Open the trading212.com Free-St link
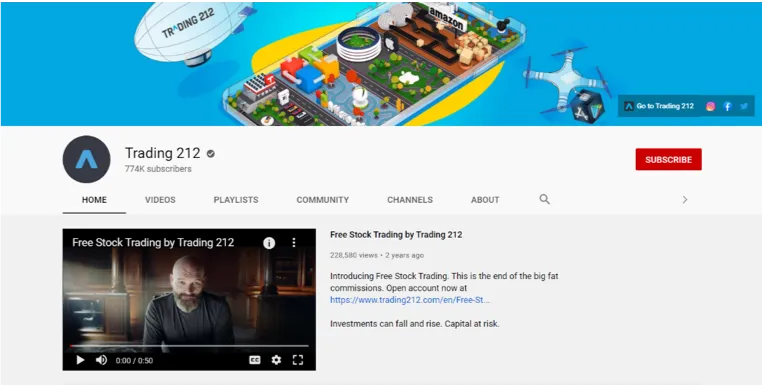This screenshot has height=385, width=762. click(410, 300)
